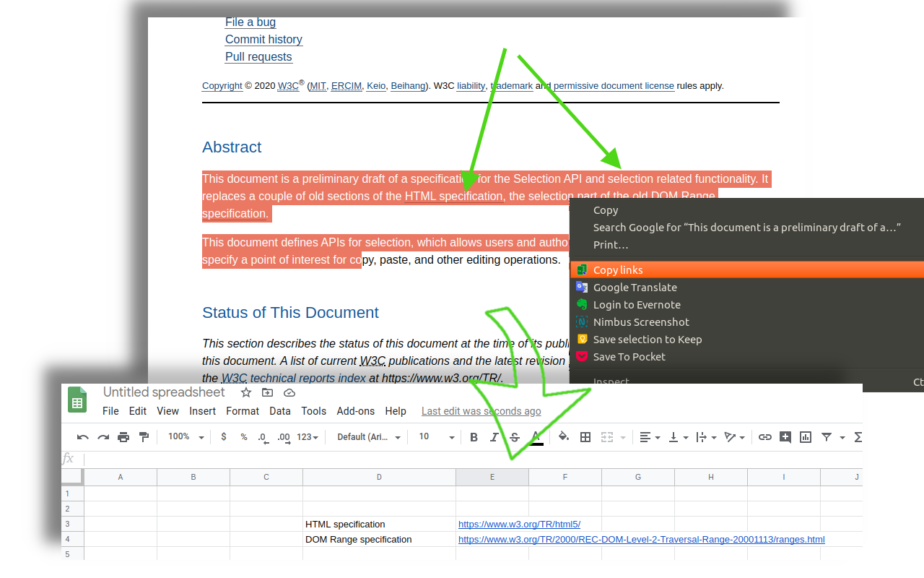Click the formula bar input field
The width and height of the screenshot is (924, 578).
(473, 459)
